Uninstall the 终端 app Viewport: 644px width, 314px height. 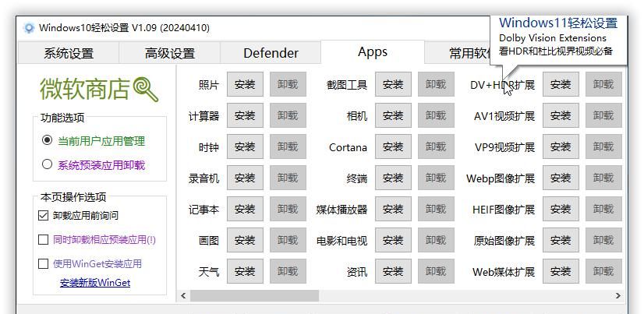436,178
